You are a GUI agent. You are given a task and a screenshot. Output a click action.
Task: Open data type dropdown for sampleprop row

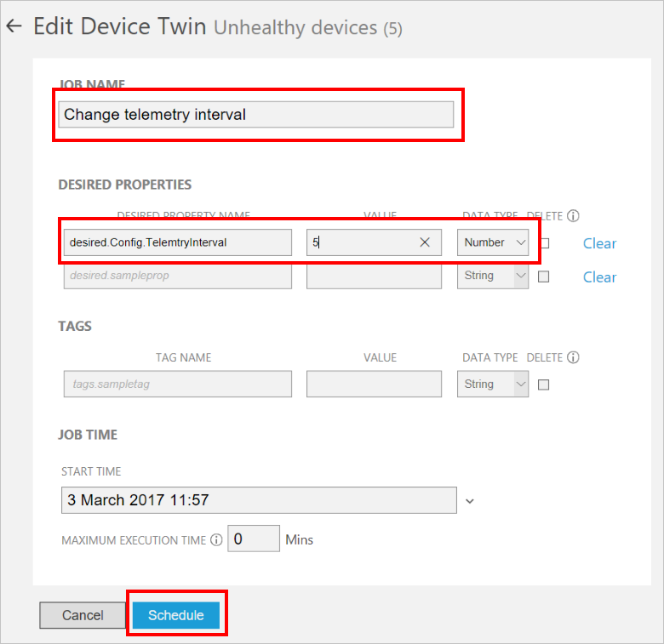494,276
